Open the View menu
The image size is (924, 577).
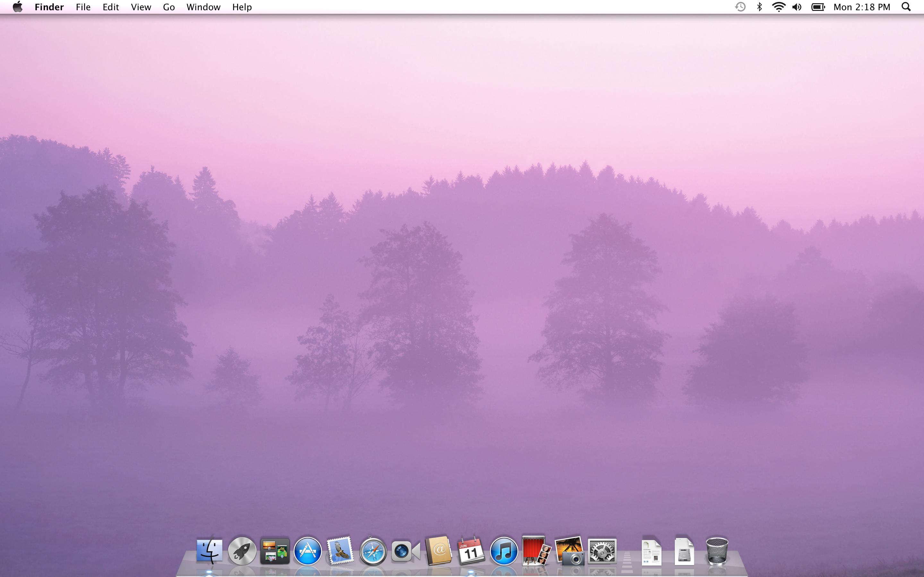click(141, 7)
